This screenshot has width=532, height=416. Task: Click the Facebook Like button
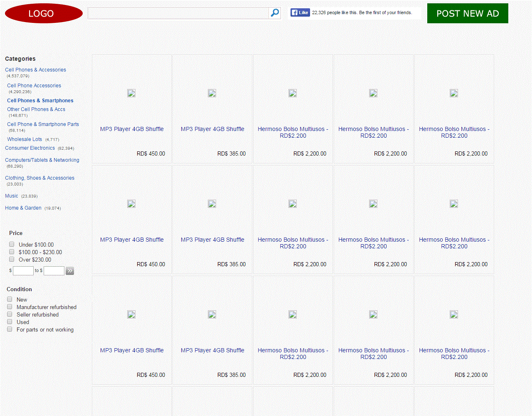click(x=300, y=12)
